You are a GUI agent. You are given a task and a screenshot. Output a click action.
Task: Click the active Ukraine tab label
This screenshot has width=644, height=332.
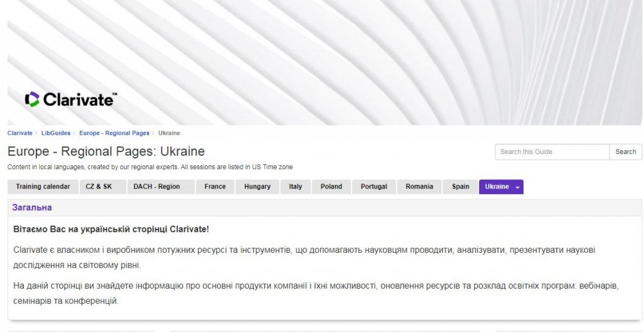(496, 187)
